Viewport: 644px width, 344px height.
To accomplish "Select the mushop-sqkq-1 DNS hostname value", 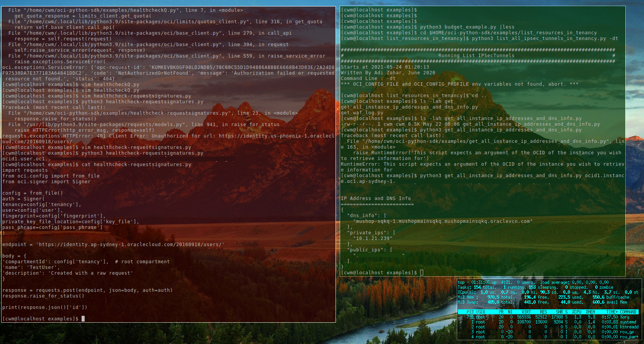I will coord(443,221).
